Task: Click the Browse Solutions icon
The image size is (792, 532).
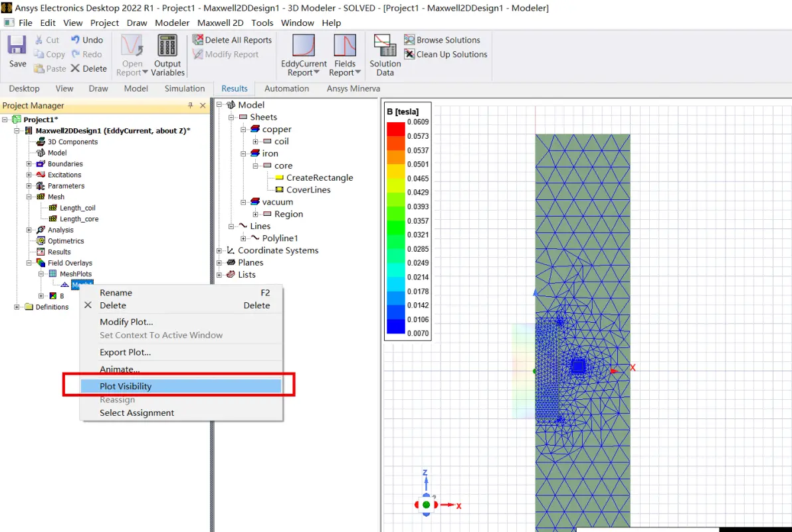Action: 409,39
